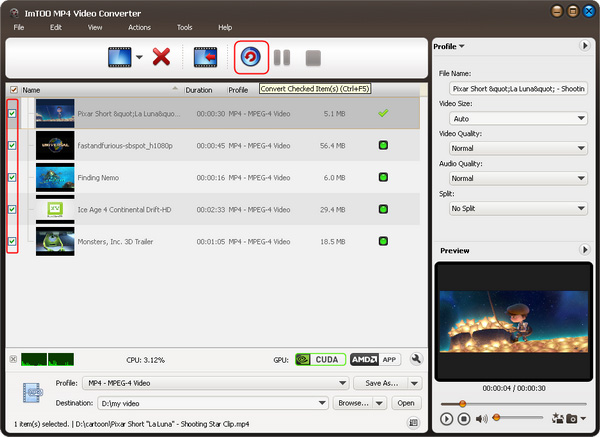Stop the preview video

click(464, 419)
